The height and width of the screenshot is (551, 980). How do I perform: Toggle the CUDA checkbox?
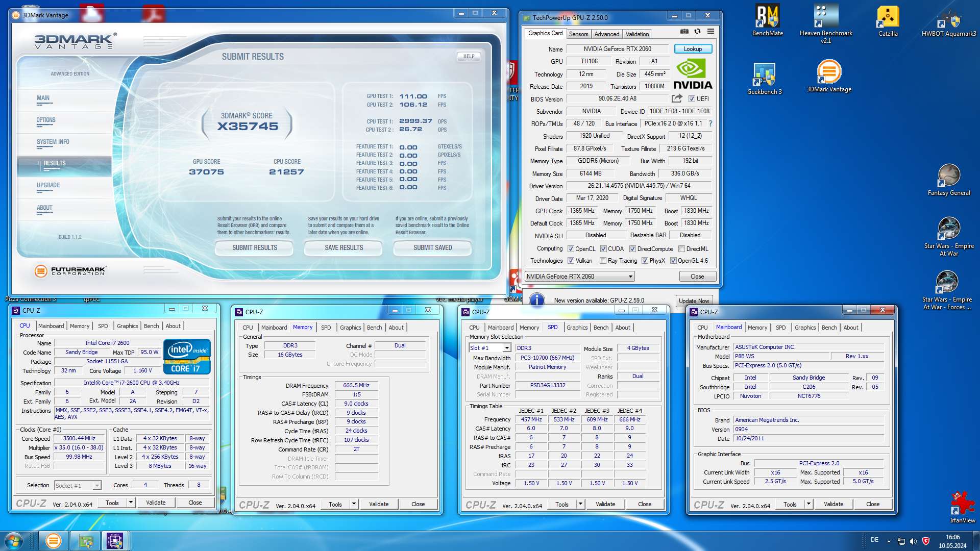[x=603, y=249]
